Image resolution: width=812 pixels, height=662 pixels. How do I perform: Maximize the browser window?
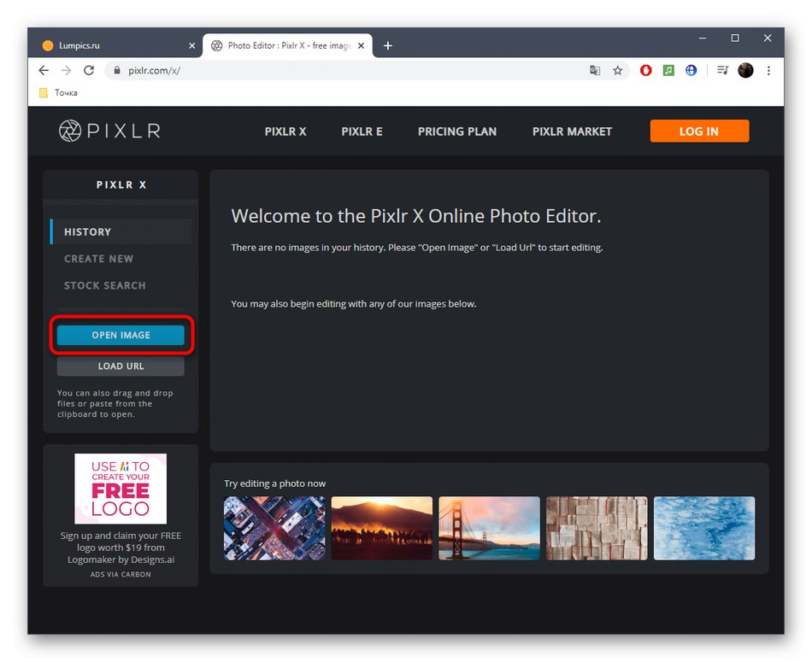click(735, 38)
